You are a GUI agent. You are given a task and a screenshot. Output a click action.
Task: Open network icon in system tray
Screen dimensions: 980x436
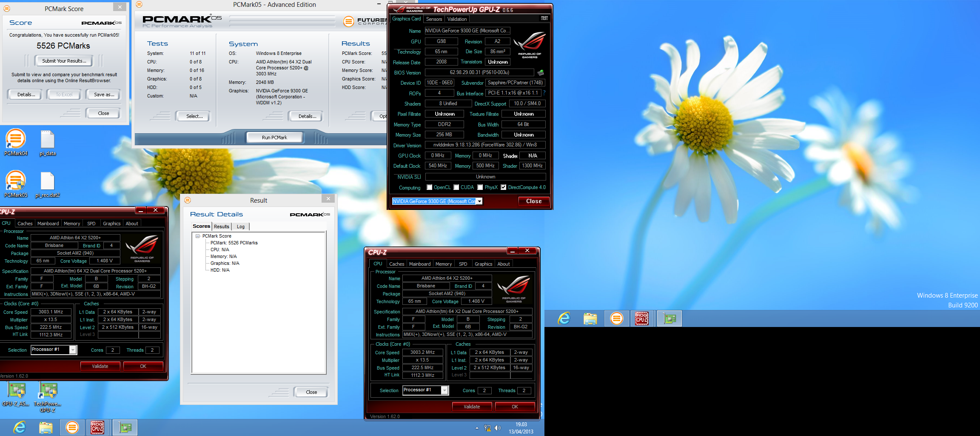(487, 428)
